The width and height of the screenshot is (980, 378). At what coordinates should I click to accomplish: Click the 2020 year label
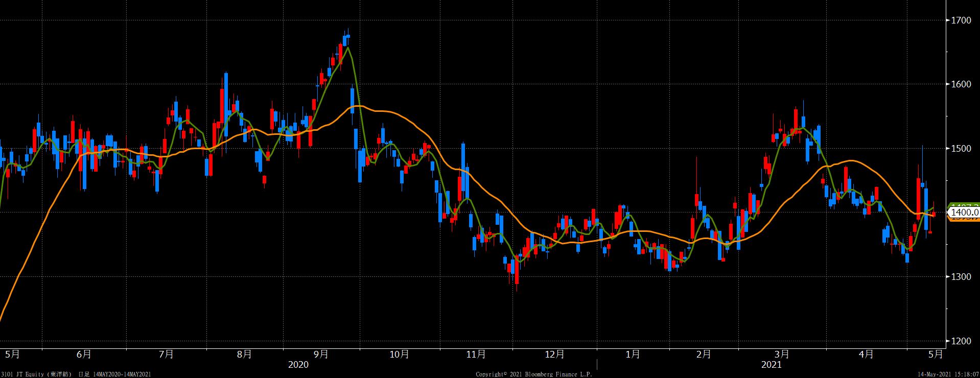point(298,365)
